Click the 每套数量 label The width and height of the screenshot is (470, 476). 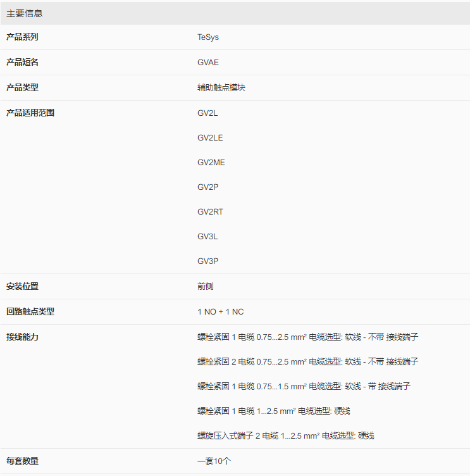(22, 461)
